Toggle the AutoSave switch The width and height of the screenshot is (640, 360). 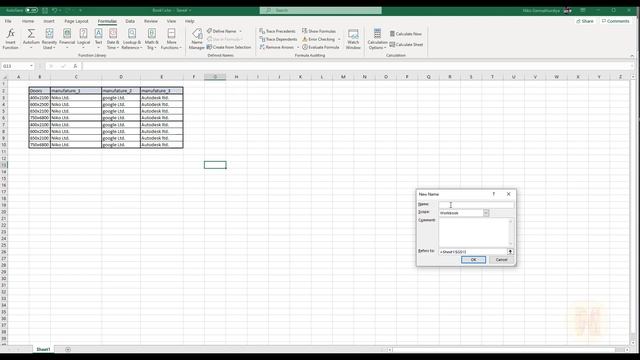pos(31,10)
